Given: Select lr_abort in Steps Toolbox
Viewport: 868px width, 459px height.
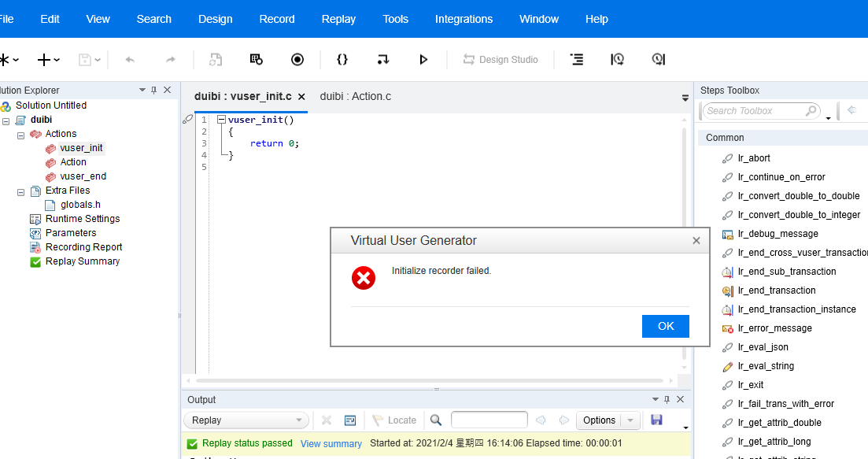Looking at the screenshot, I should click(754, 157).
